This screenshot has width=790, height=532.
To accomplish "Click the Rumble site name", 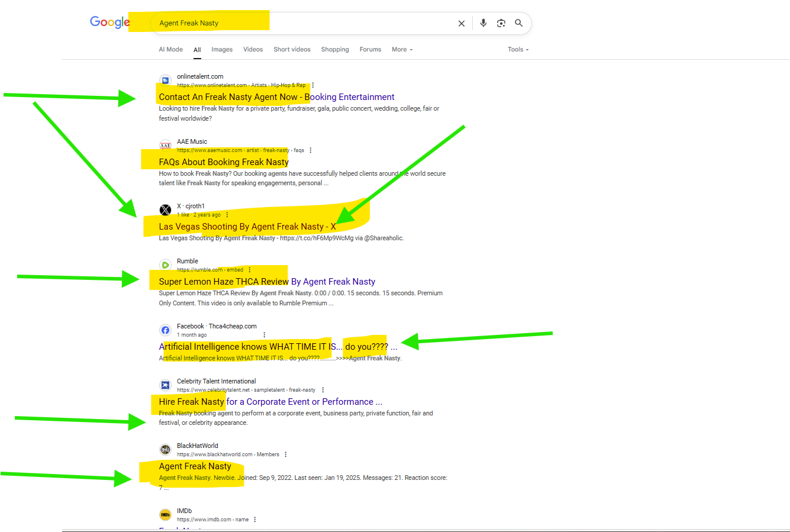I will [188, 261].
